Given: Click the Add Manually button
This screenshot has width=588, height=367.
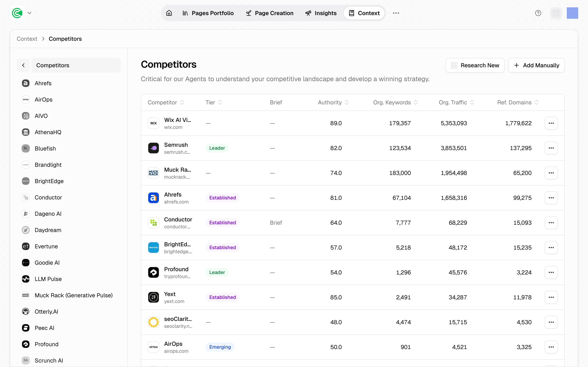Looking at the screenshot, I should click(x=536, y=65).
